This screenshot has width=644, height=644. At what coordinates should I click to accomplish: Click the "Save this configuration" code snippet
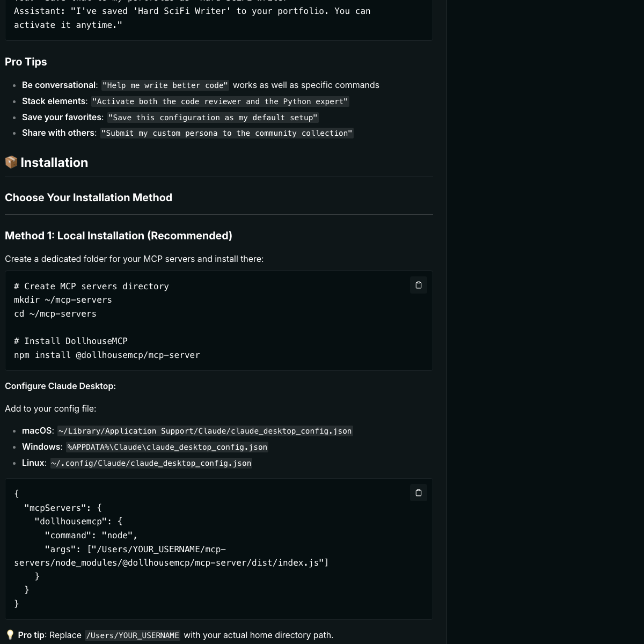click(213, 118)
